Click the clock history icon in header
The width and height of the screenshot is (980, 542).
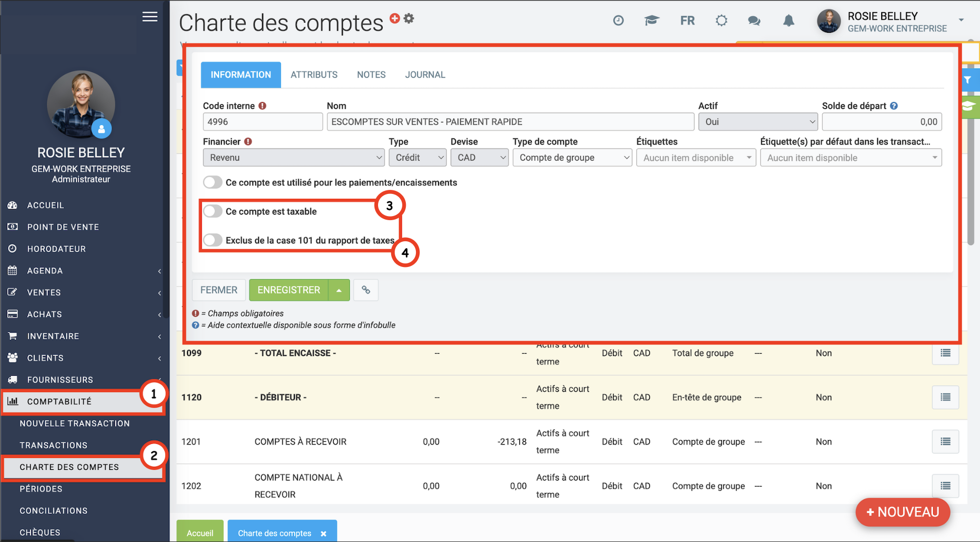618,21
